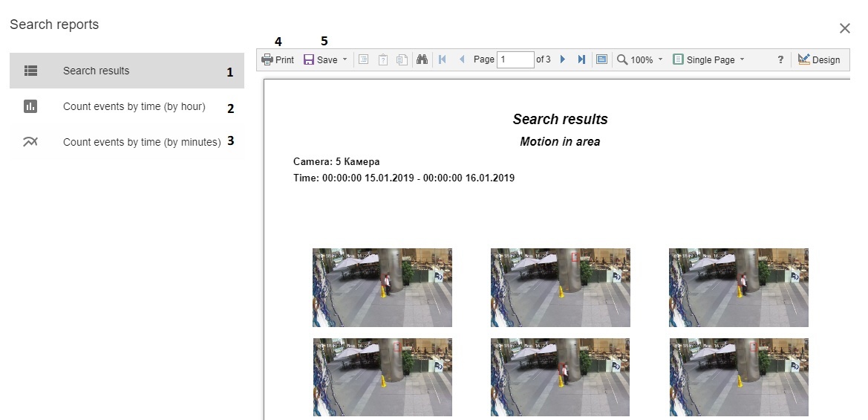
Task: Open the report Design editor
Action: point(818,60)
